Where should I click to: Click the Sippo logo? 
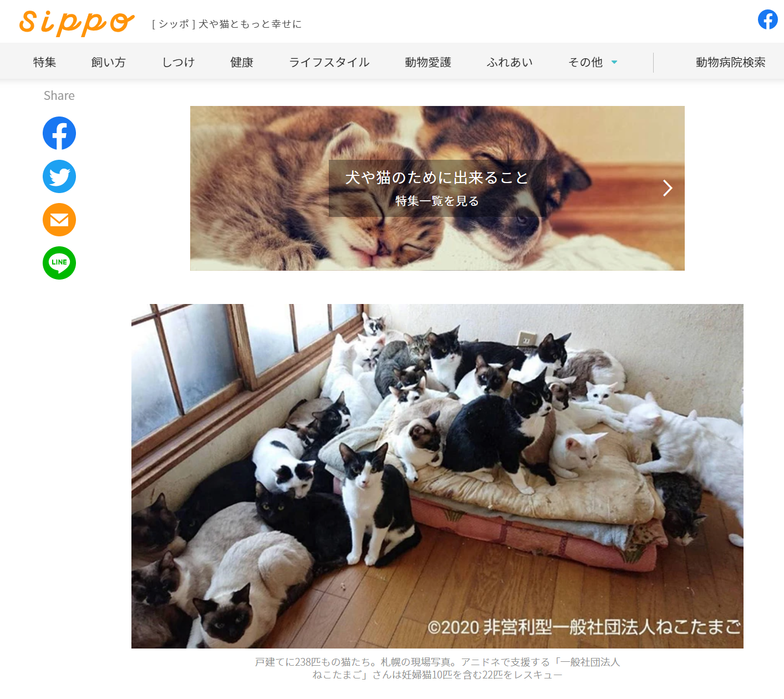pyautogui.click(x=77, y=23)
